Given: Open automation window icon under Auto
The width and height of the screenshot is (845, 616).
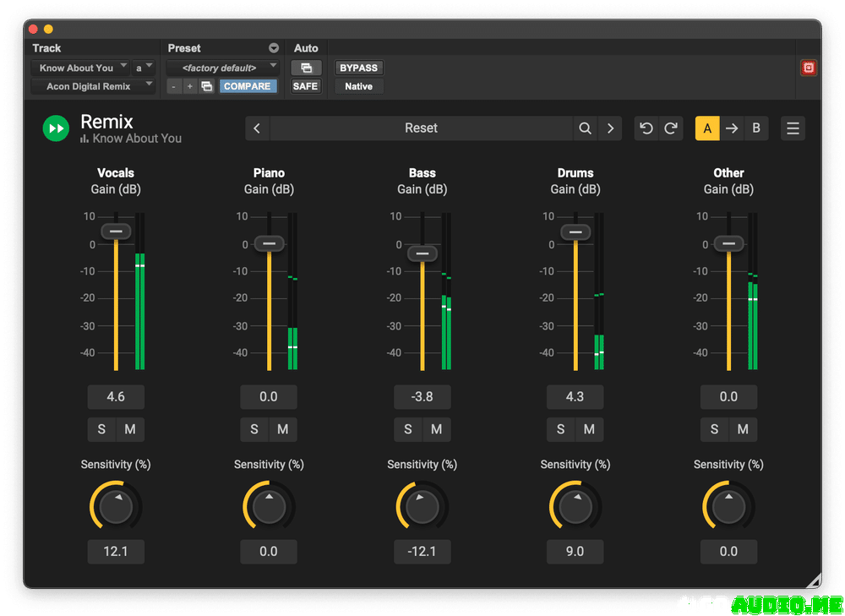Looking at the screenshot, I should pyautogui.click(x=306, y=68).
